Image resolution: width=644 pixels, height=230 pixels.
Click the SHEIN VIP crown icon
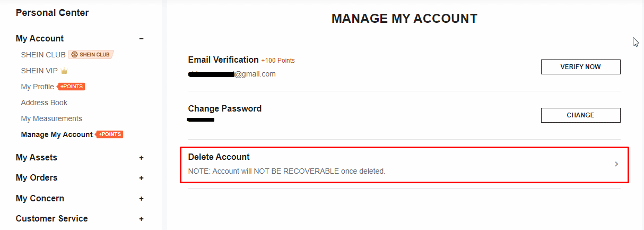point(64,71)
